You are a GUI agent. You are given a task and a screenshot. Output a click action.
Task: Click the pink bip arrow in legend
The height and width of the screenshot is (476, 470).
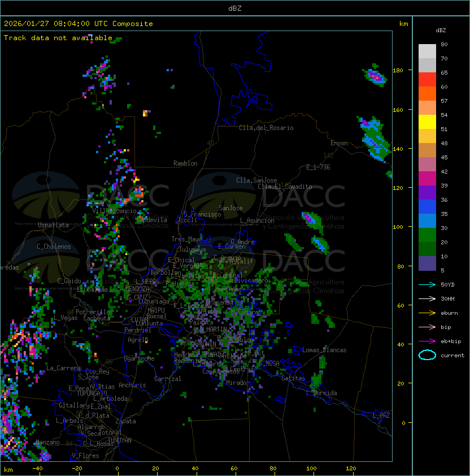pos(427,327)
